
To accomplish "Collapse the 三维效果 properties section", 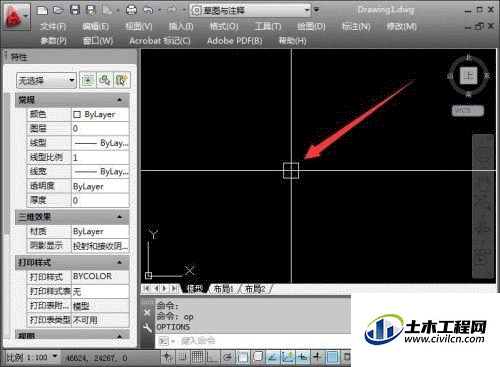I will click(119, 217).
